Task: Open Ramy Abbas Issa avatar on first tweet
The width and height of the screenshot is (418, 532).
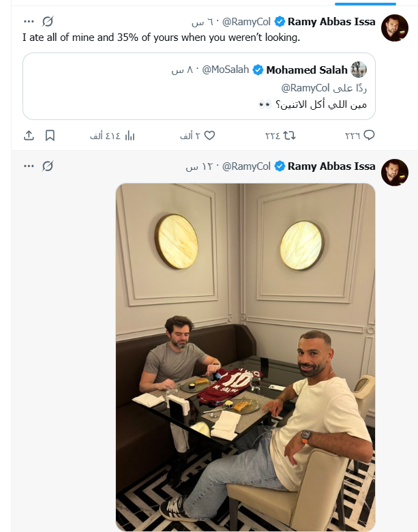Action: [x=395, y=28]
